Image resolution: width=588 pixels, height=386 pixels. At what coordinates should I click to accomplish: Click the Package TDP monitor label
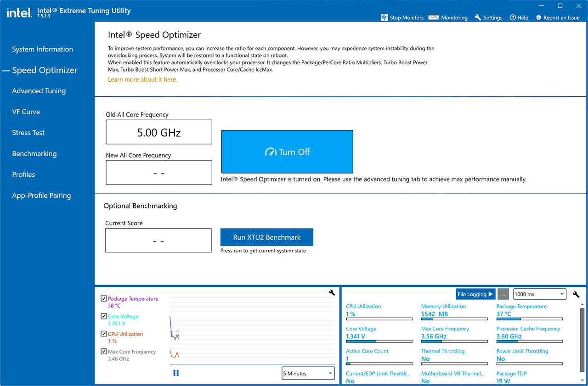(x=511, y=374)
